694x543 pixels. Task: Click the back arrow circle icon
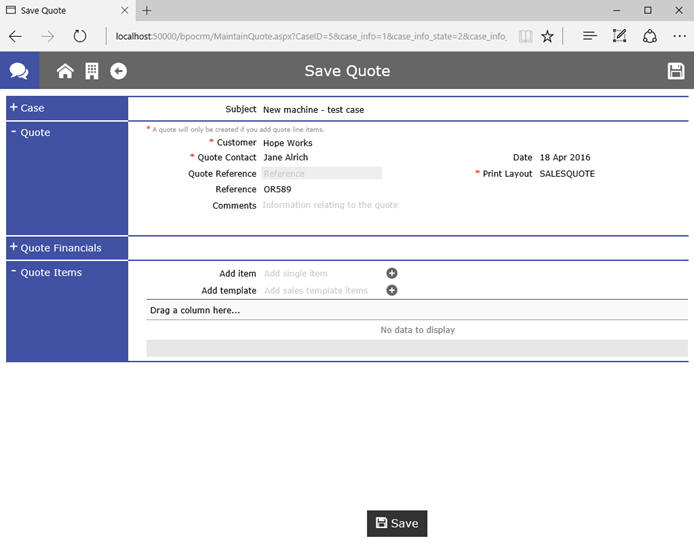(x=118, y=71)
